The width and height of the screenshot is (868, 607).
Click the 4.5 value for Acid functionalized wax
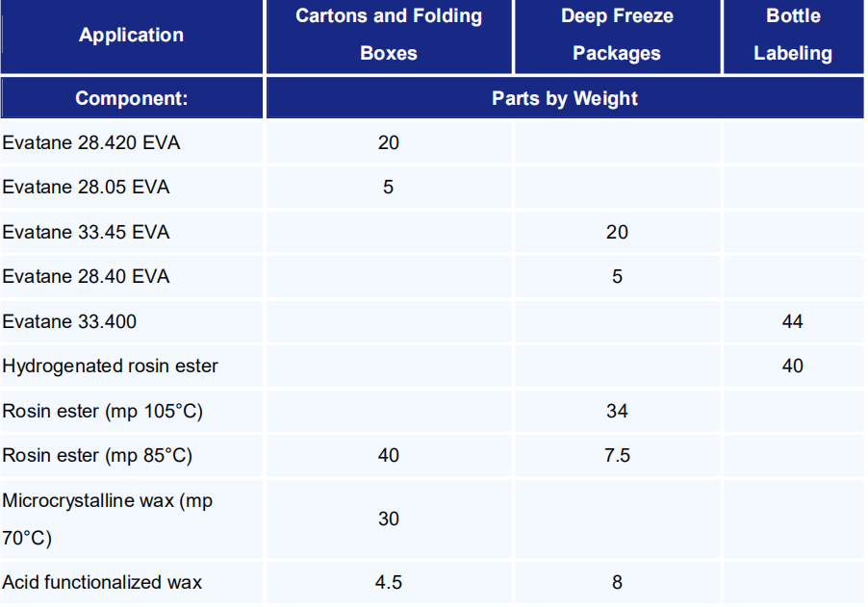[389, 582]
